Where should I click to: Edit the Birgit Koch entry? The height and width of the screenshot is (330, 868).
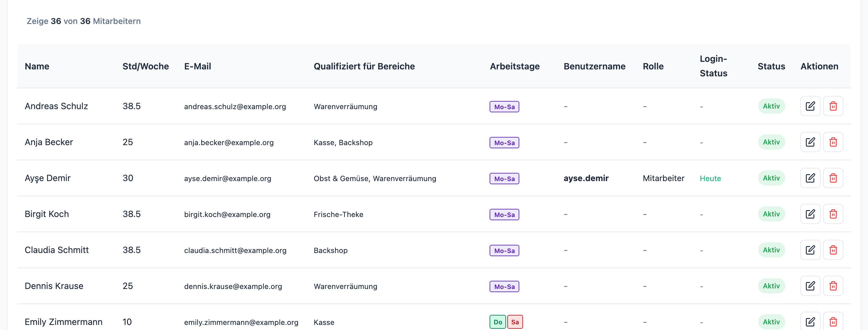tap(810, 214)
